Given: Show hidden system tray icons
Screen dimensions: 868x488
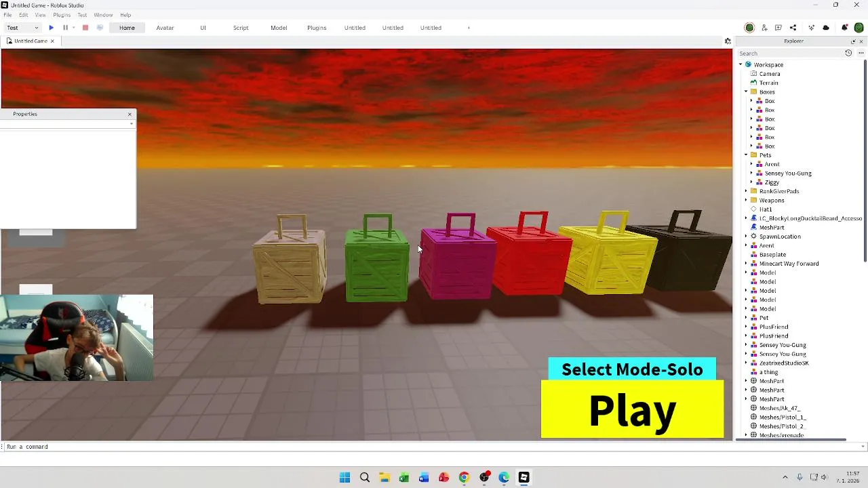Looking at the screenshot, I should pos(785,478).
